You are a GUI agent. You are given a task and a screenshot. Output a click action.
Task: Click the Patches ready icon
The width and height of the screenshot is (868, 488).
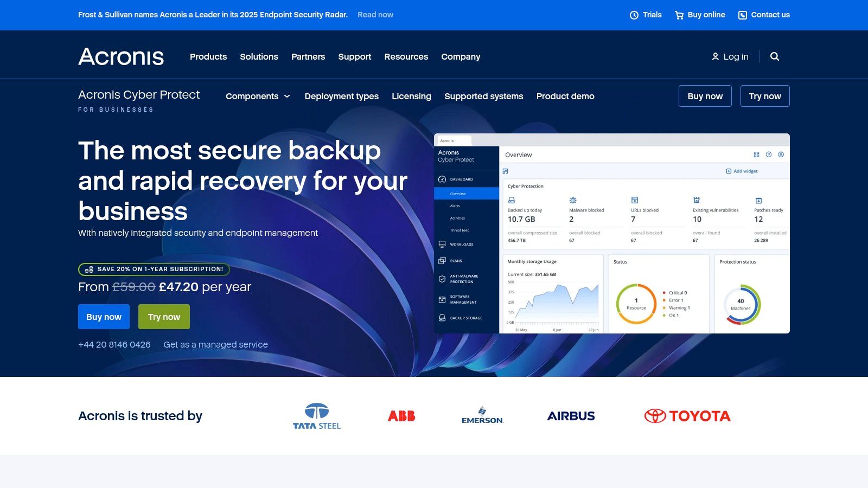758,201
